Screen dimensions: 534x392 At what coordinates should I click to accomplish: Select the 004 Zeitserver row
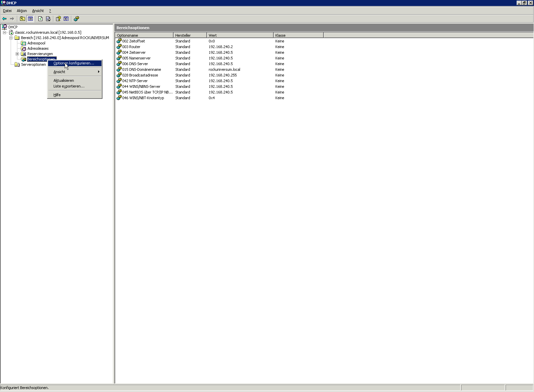click(x=219, y=52)
